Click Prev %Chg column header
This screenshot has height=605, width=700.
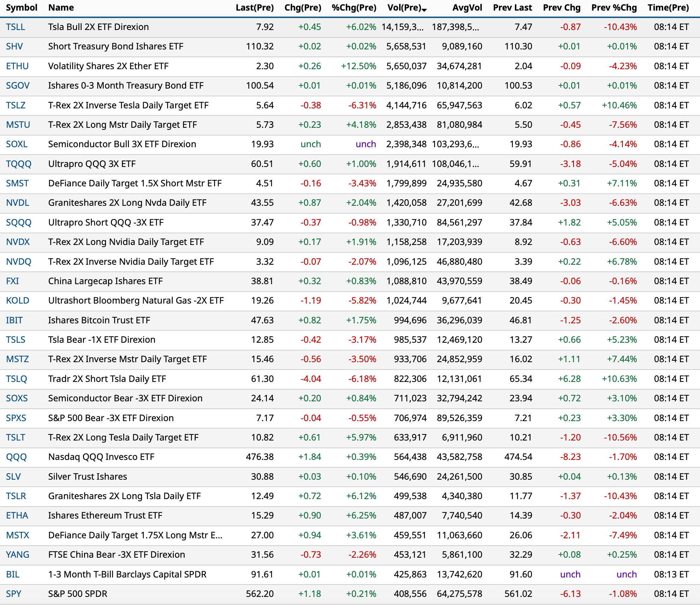pos(614,8)
